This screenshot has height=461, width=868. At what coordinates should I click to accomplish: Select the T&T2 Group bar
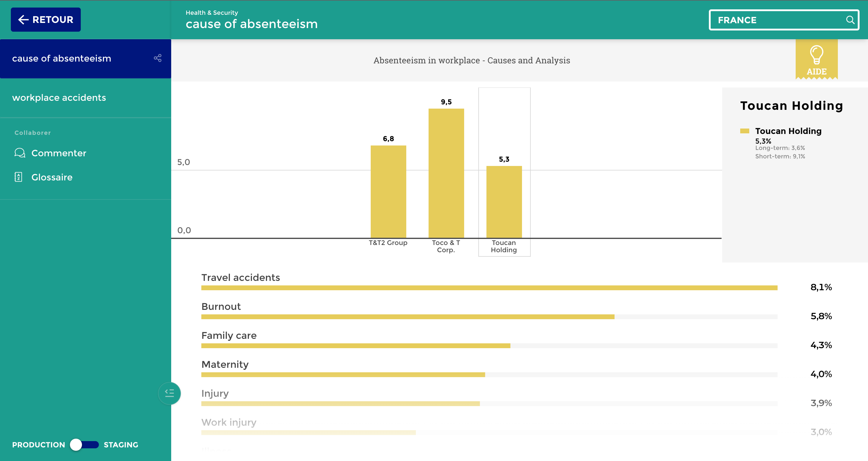pos(388,192)
